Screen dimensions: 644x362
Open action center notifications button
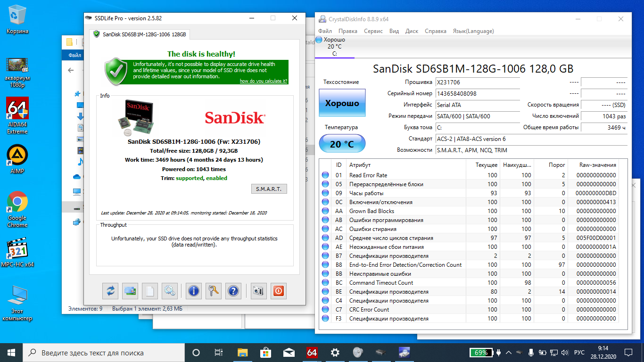pyautogui.click(x=629, y=353)
